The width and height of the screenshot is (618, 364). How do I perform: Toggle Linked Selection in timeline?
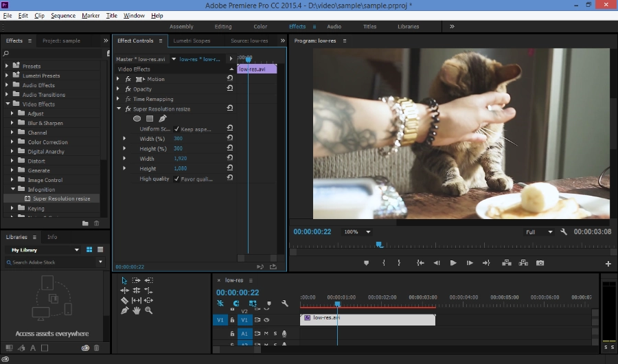pyautogui.click(x=253, y=304)
